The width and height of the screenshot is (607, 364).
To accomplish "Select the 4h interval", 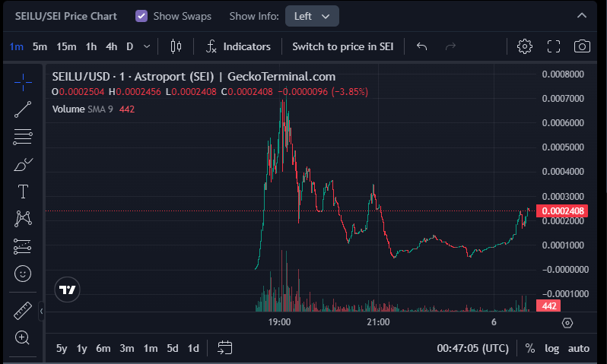I will click(x=112, y=47).
